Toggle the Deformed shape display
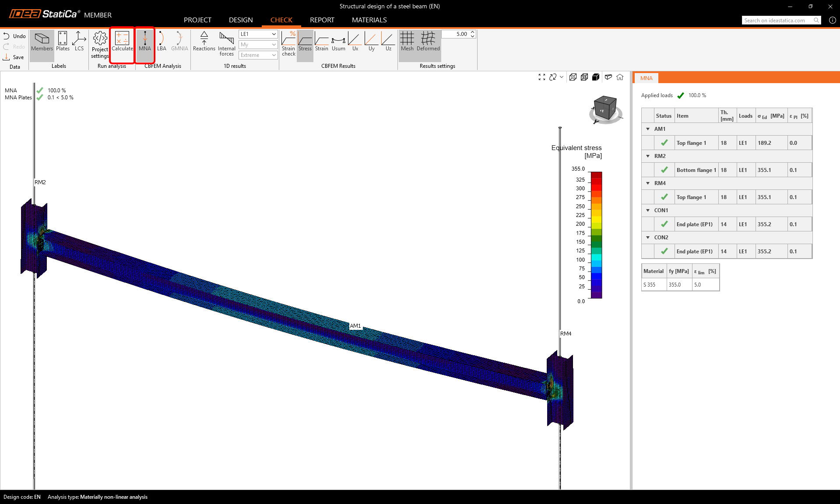Viewport: 840px width, 504px height. point(428,42)
